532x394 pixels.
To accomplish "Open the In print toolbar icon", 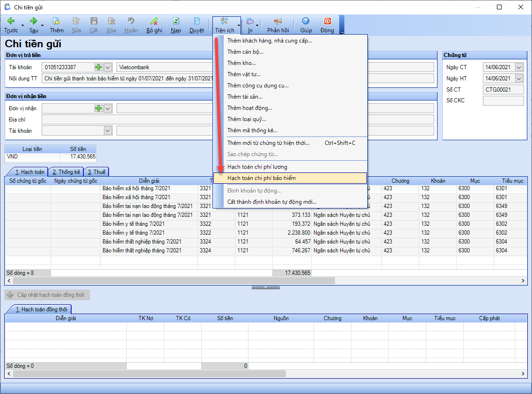I will pos(250,21).
